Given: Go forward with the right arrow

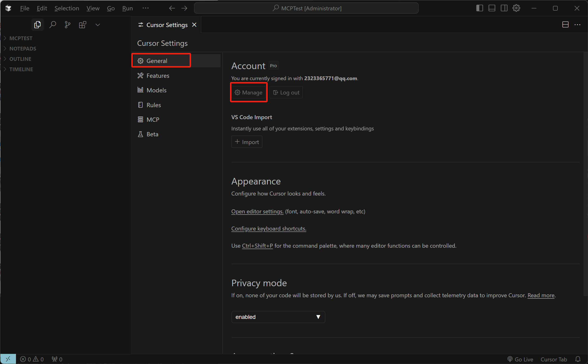Looking at the screenshot, I should click(x=184, y=8).
